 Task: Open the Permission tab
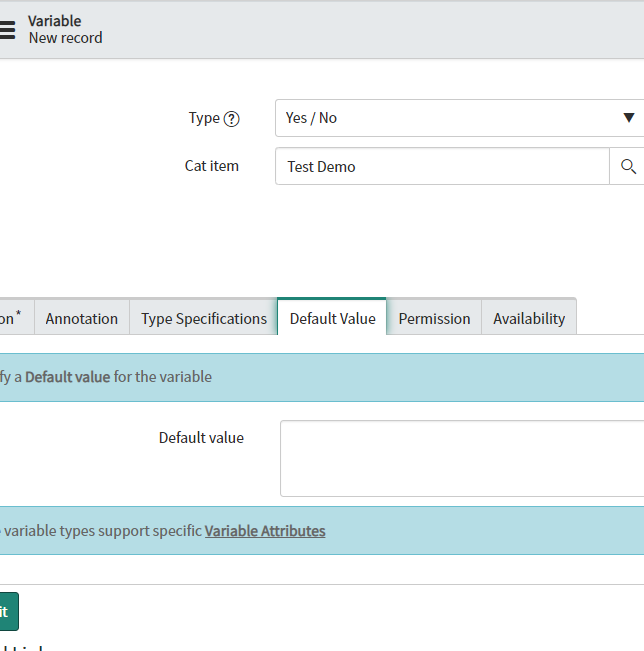point(434,318)
